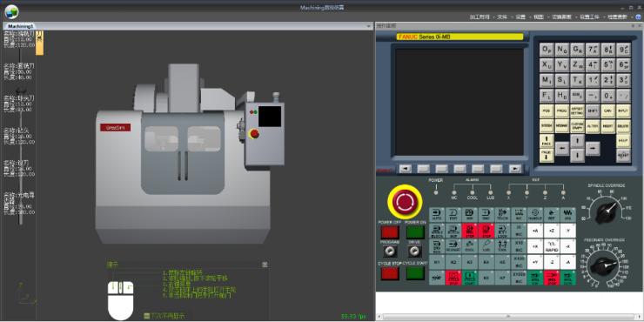Click the black screen on 3D machine controller
The image size is (644, 322).
[270, 117]
